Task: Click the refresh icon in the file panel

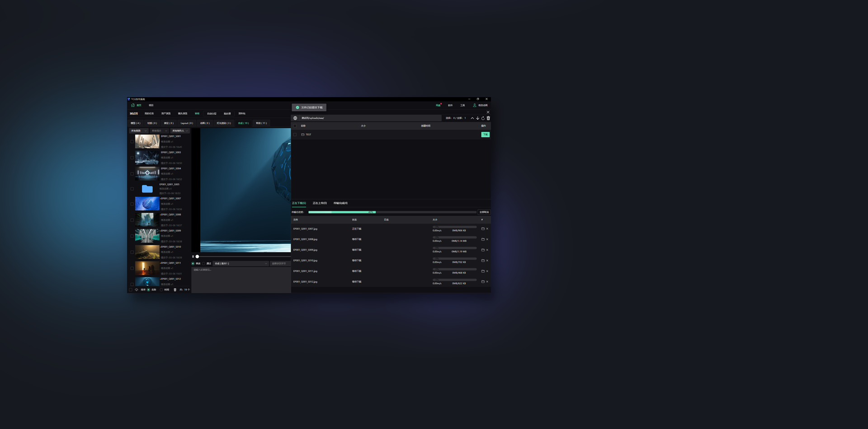Action: [483, 118]
